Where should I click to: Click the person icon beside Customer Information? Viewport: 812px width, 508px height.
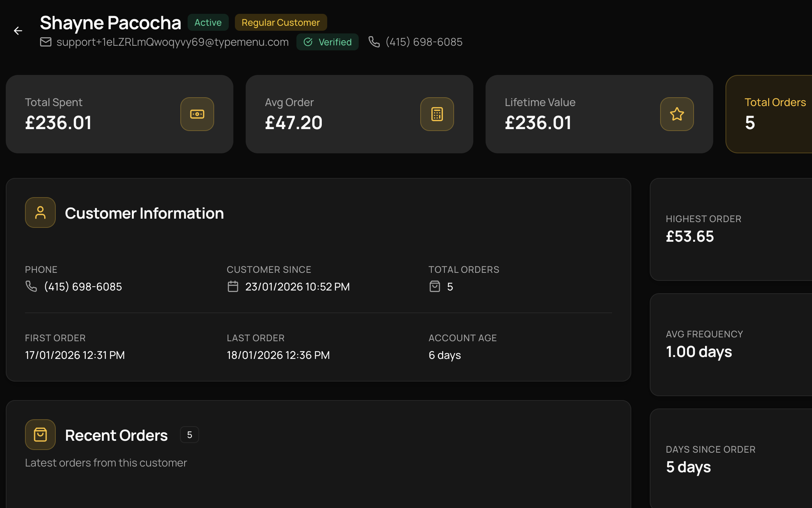click(x=40, y=212)
